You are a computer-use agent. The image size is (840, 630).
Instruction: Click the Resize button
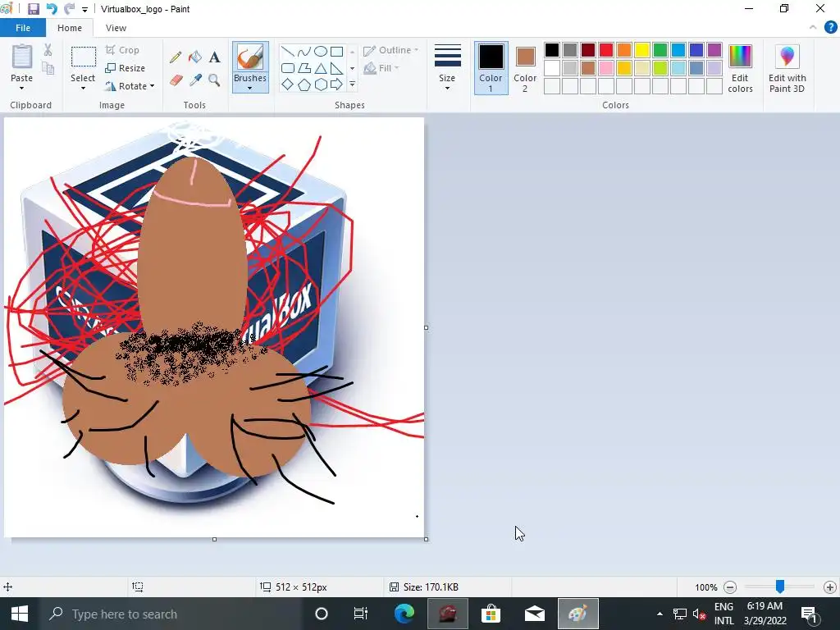click(126, 68)
